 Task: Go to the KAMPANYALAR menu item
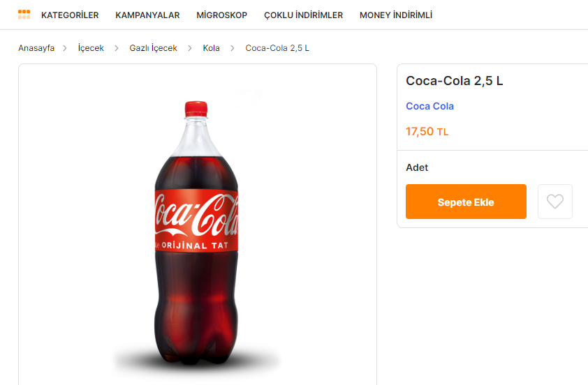tap(147, 15)
